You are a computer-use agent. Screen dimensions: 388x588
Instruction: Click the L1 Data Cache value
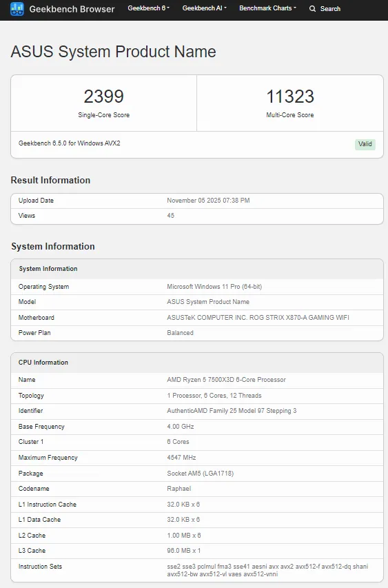[183, 520]
